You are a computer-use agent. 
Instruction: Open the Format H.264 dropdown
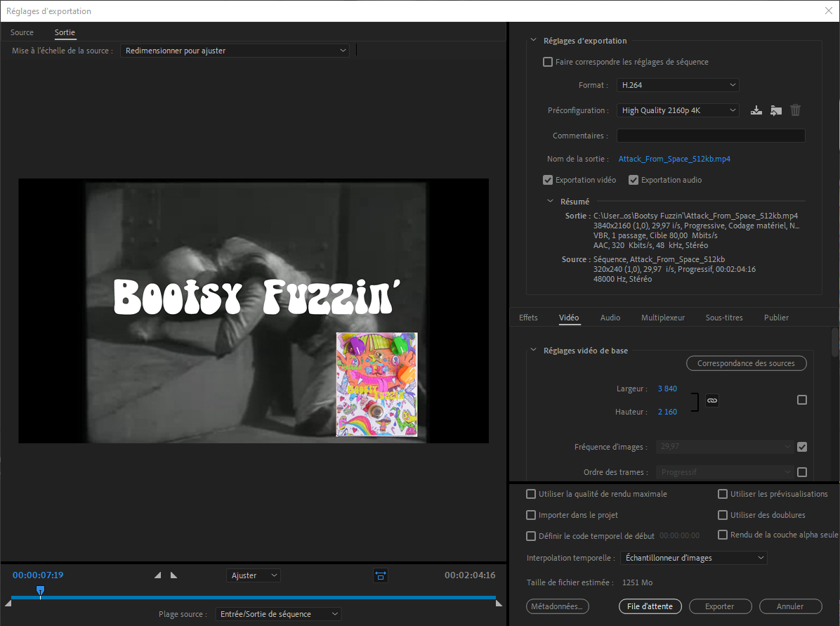point(678,85)
